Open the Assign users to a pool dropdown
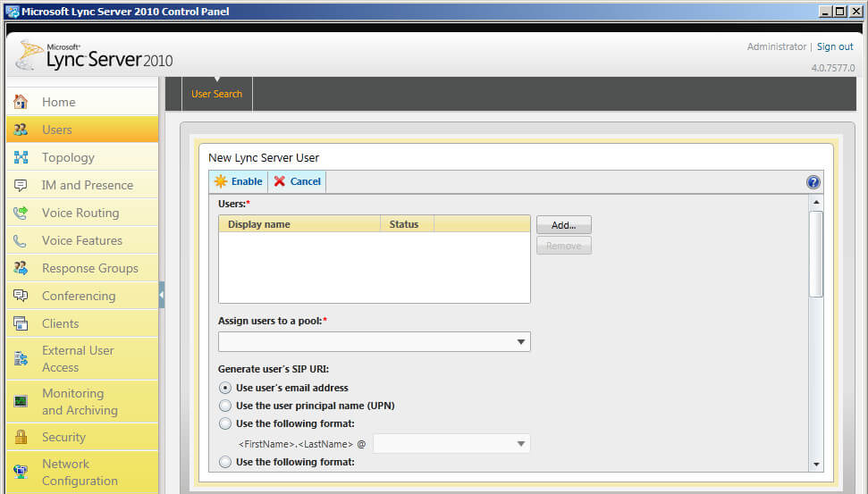Viewport: 868px width, 494px height. 375,342
